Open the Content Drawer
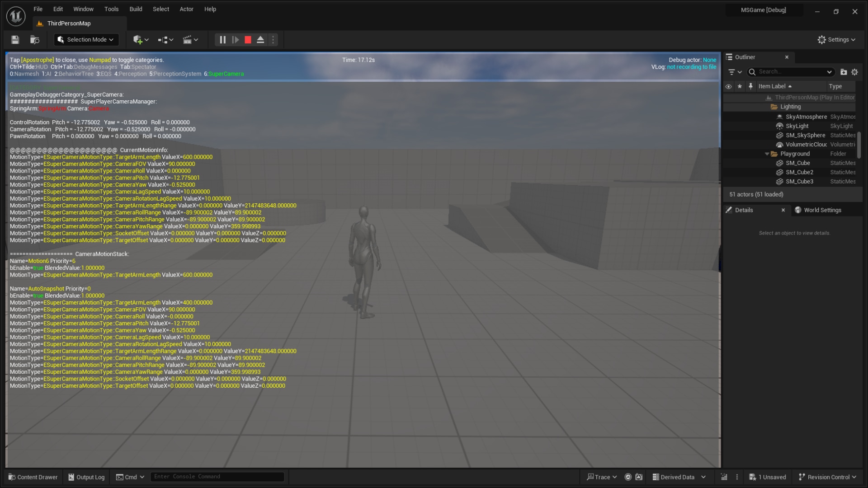The image size is (868, 488). tap(32, 477)
